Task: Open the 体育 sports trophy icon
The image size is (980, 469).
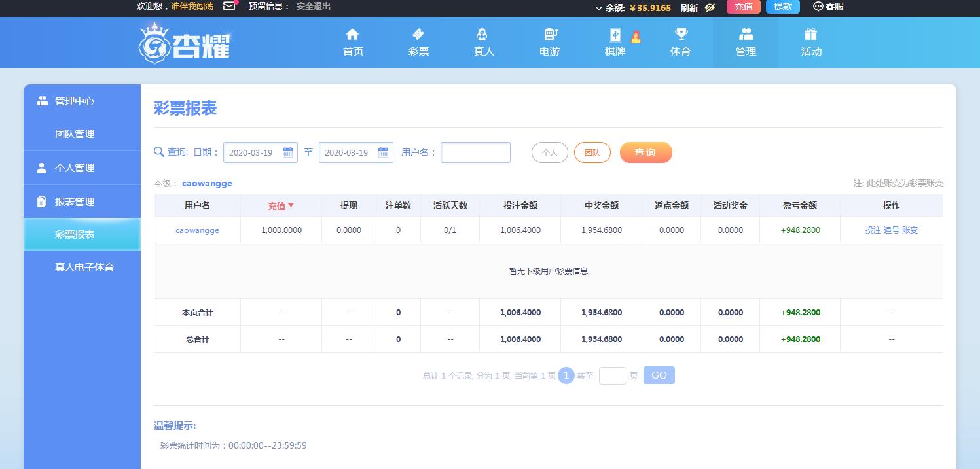Action: (x=680, y=35)
